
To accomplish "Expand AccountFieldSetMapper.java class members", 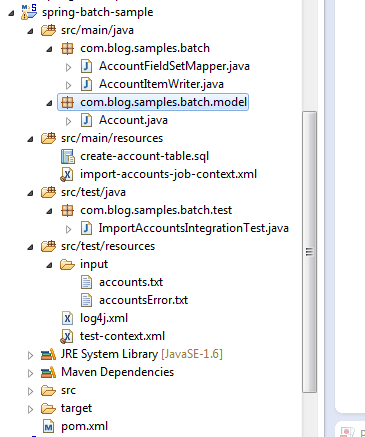I will (68, 67).
